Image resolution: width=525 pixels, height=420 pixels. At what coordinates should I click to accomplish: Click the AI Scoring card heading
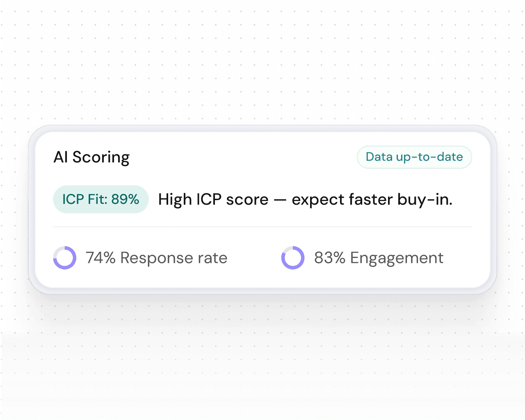coord(91,157)
